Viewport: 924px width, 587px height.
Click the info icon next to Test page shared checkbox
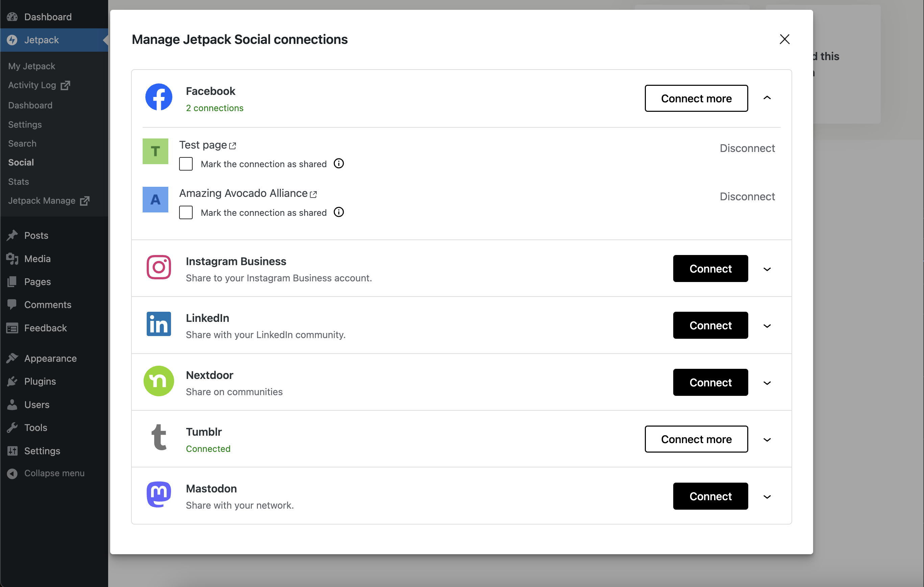[340, 163]
